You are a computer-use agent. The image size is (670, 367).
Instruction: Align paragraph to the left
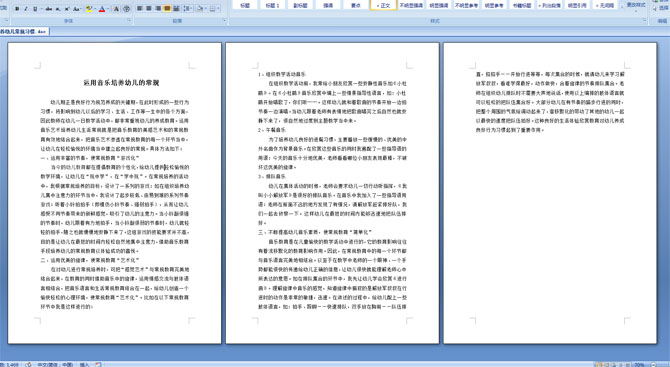tap(139, 9)
